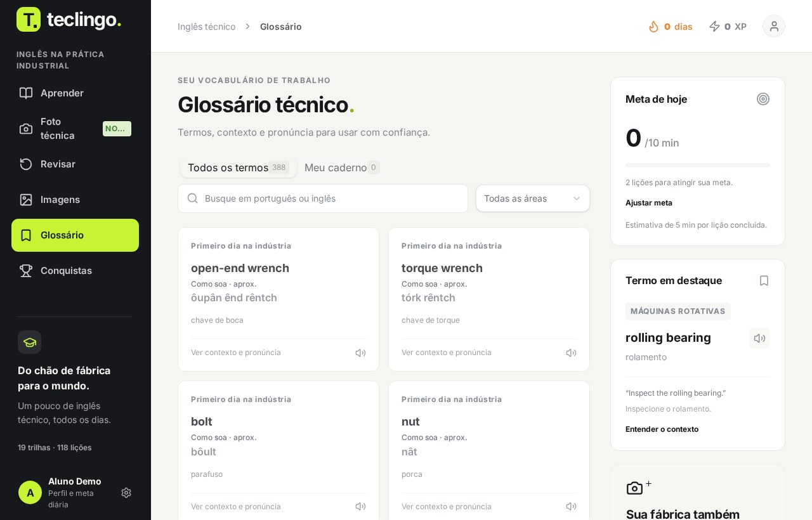The height and width of the screenshot is (520, 812).
Task: Click the search magnifier icon
Action: [x=193, y=198]
